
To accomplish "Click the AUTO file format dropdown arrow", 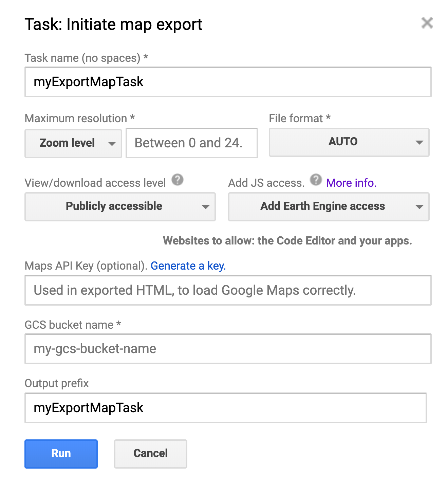I will [x=420, y=143].
